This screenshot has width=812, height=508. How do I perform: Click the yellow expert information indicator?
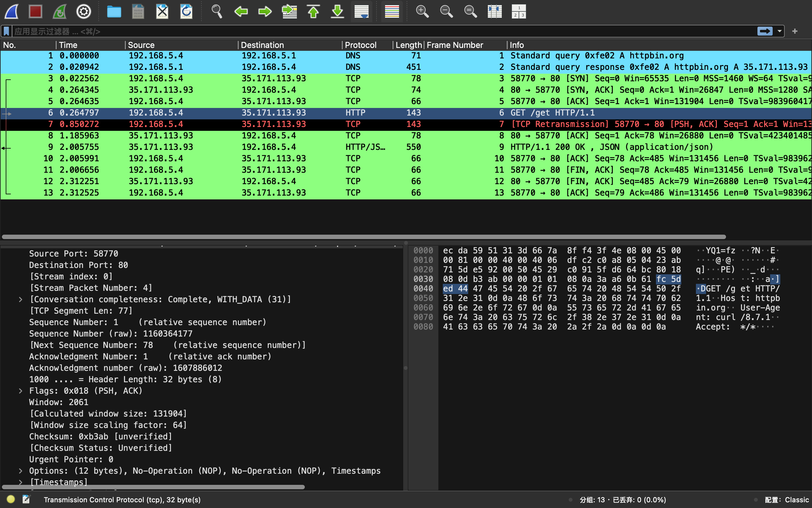10,499
